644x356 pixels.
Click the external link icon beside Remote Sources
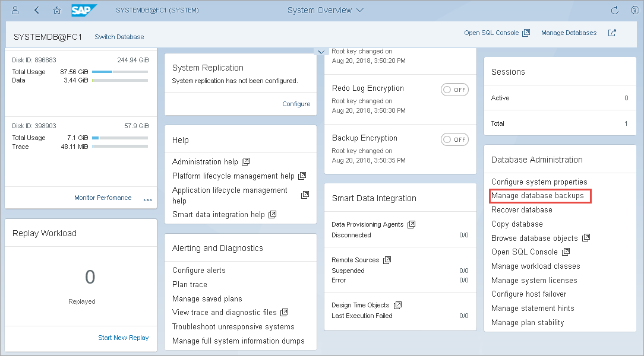[387, 260]
